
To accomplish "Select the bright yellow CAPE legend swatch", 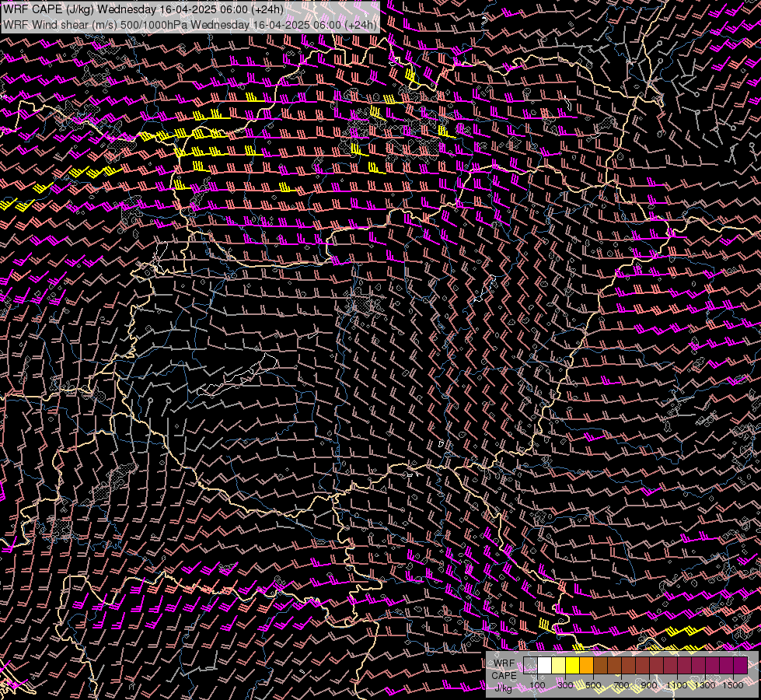I will pyautogui.click(x=573, y=665).
